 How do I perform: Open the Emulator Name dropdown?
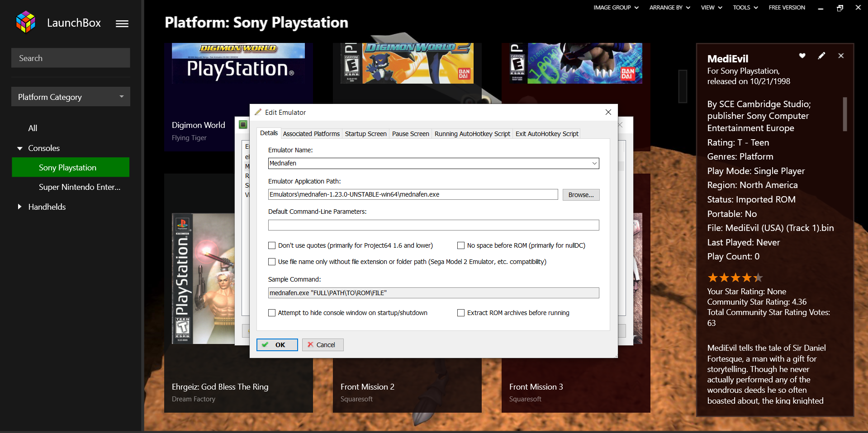click(x=594, y=163)
